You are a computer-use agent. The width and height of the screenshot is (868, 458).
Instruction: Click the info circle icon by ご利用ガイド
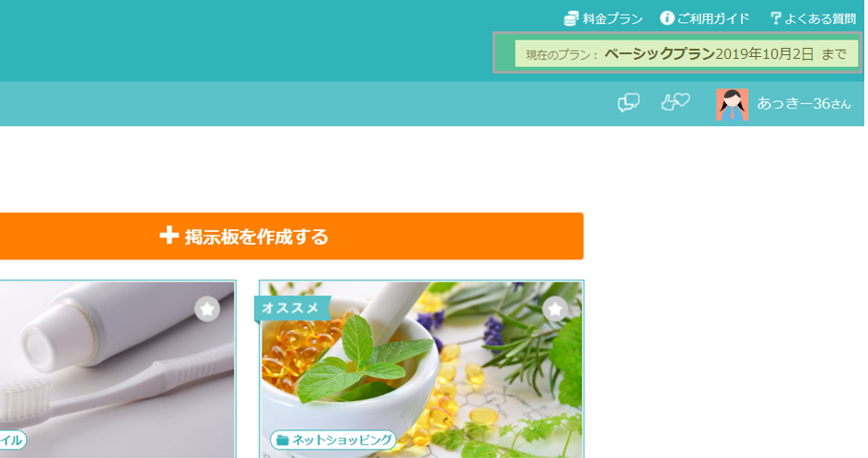click(x=667, y=18)
